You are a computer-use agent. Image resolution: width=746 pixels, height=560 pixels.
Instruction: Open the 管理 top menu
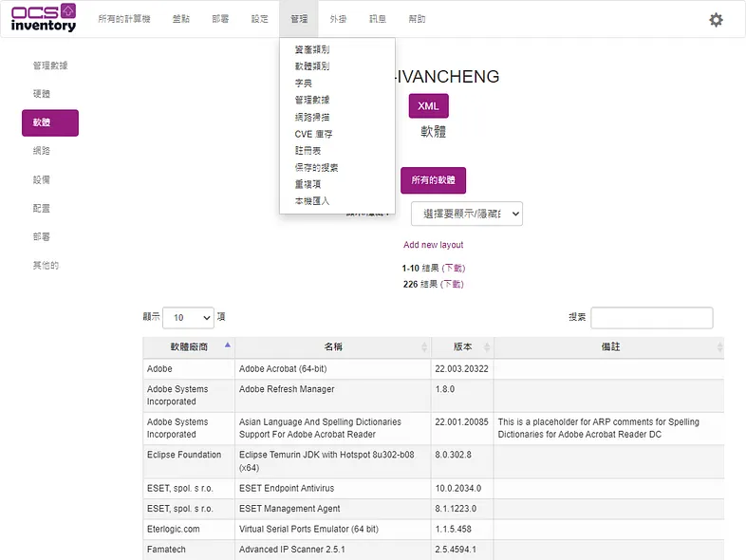point(299,19)
